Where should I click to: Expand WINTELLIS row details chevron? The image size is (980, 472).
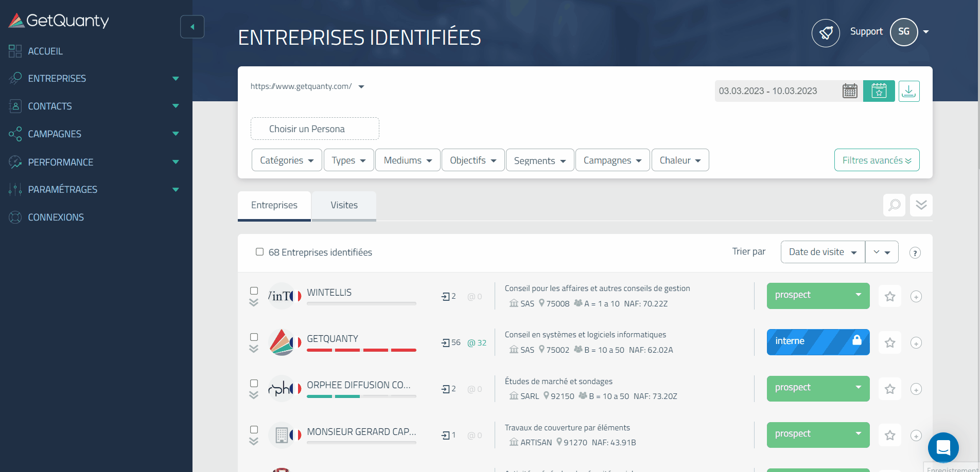click(x=254, y=302)
